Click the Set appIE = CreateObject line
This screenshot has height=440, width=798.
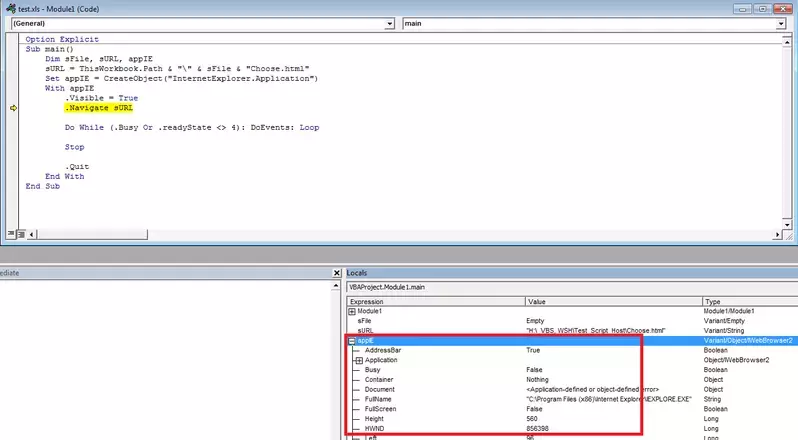[181, 78]
